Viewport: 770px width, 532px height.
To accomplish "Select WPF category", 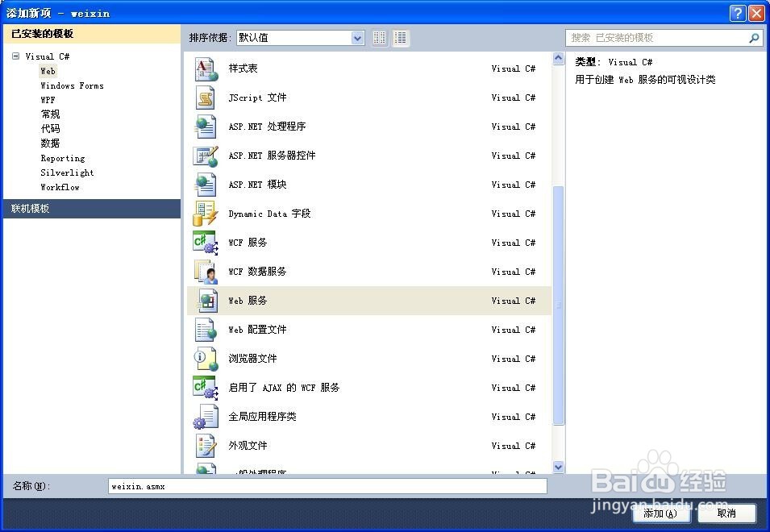I will click(48, 100).
